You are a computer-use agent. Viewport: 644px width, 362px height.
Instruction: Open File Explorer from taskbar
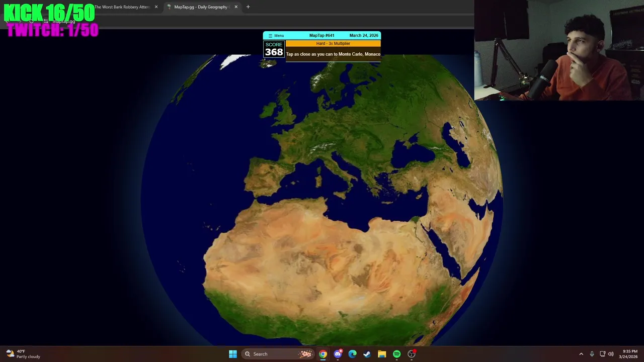point(382,354)
